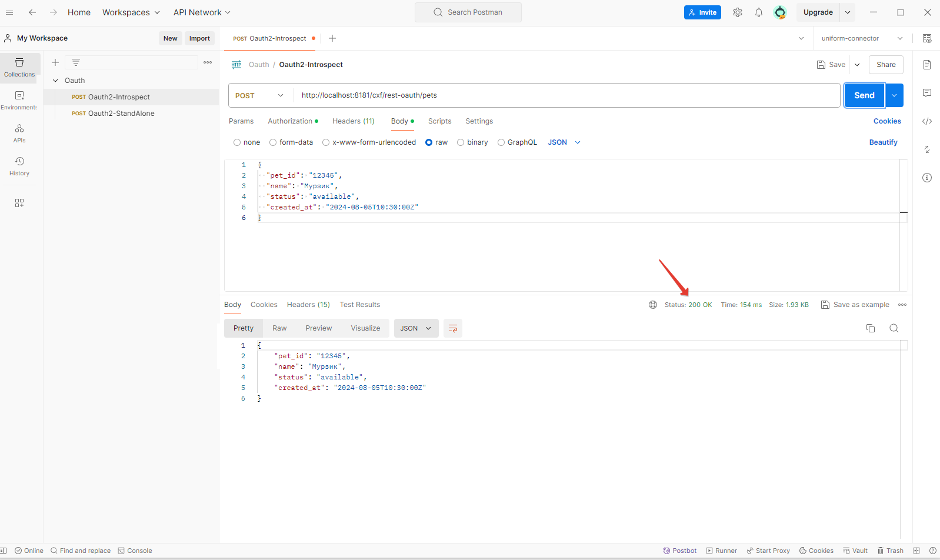Click the Invite button
Image resolution: width=940 pixels, height=560 pixels.
(x=702, y=12)
